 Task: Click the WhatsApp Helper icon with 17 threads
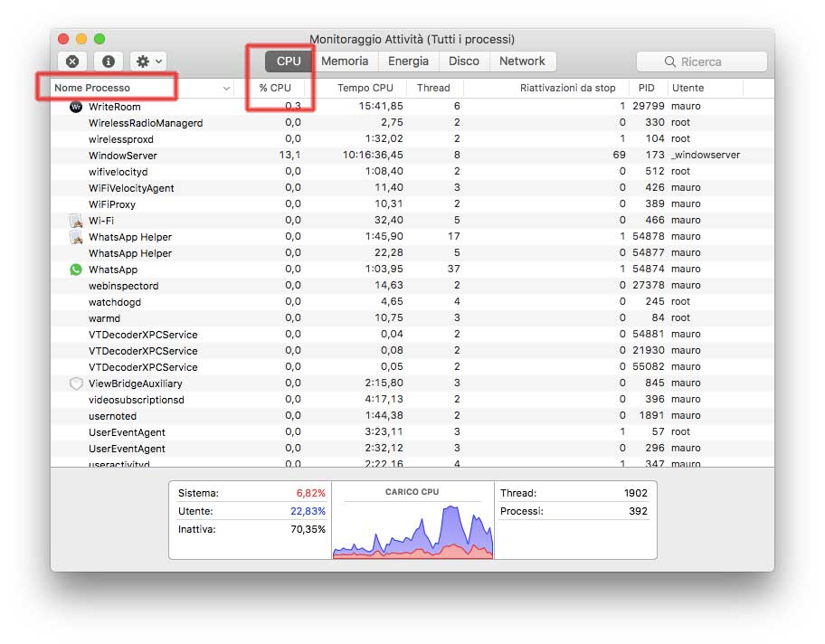click(x=76, y=237)
